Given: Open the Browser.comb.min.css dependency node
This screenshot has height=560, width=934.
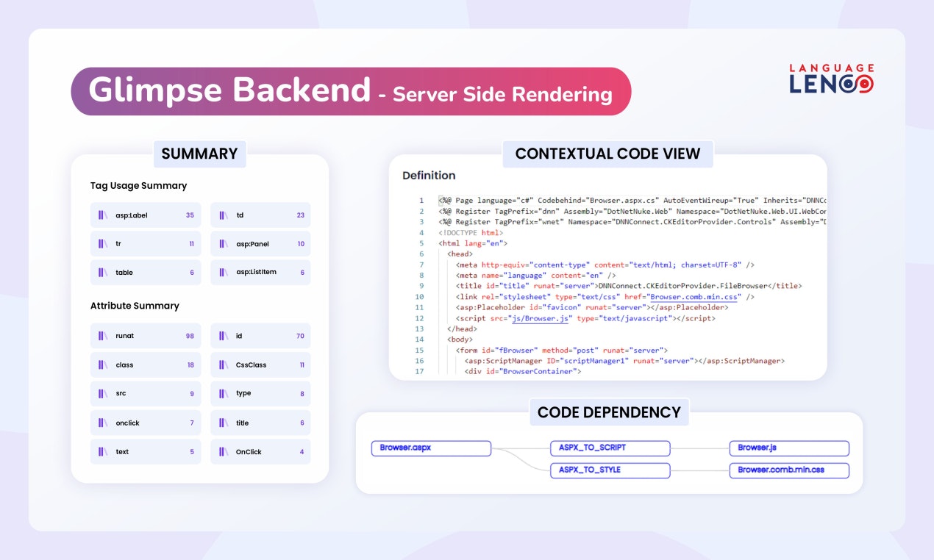Looking at the screenshot, I should click(x=789, y=470).
